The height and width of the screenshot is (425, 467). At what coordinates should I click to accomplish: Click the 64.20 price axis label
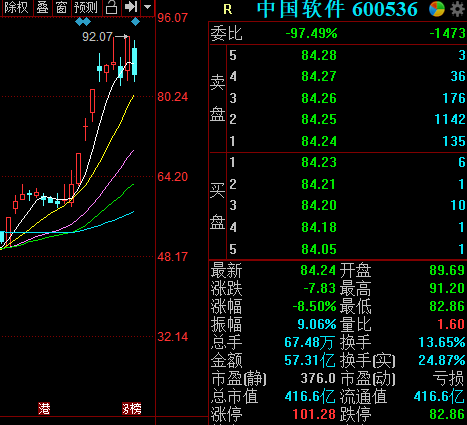click(173, 177)
